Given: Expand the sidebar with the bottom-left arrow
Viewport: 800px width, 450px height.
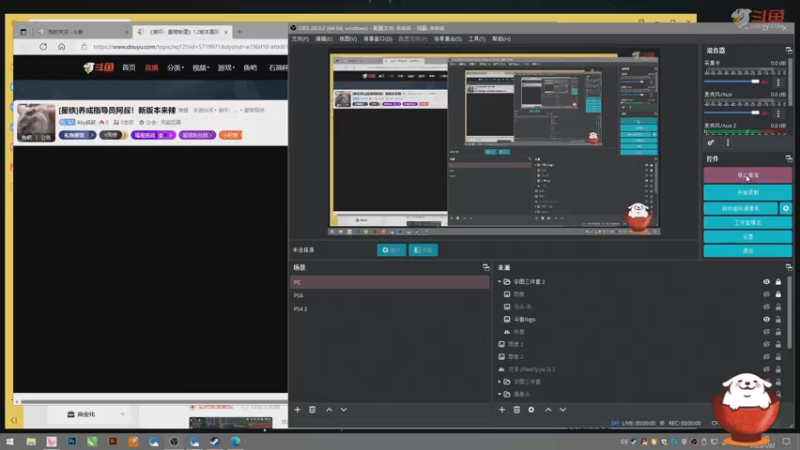Looking at the screenshot, I should (14, 420).
